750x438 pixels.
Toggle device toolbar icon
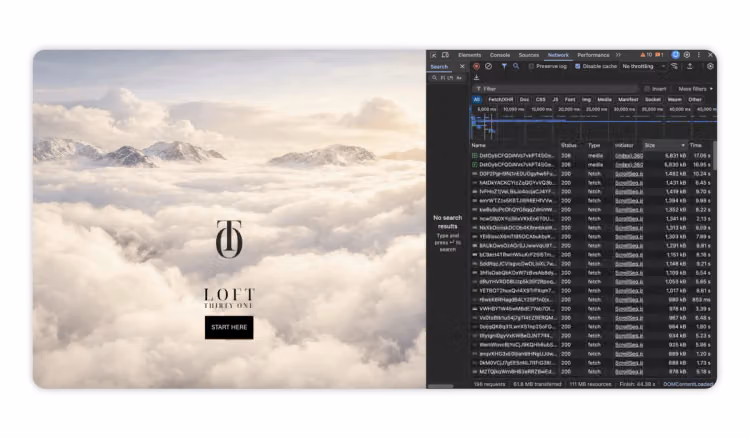coord(445,55)
